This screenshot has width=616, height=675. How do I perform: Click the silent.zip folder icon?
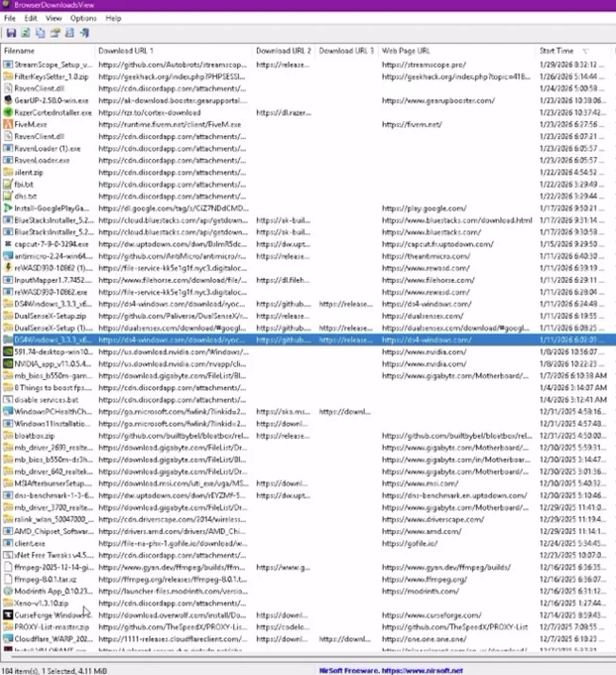coord(8,172)
